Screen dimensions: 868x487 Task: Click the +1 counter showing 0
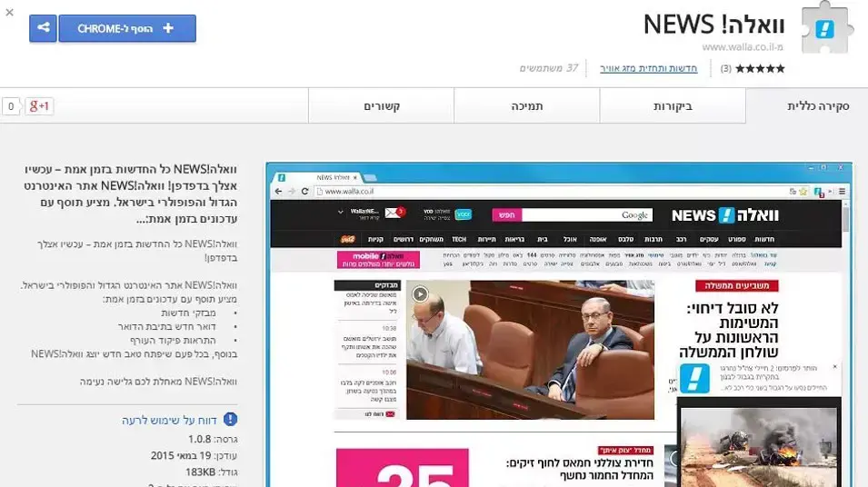[x=11, y=106]
